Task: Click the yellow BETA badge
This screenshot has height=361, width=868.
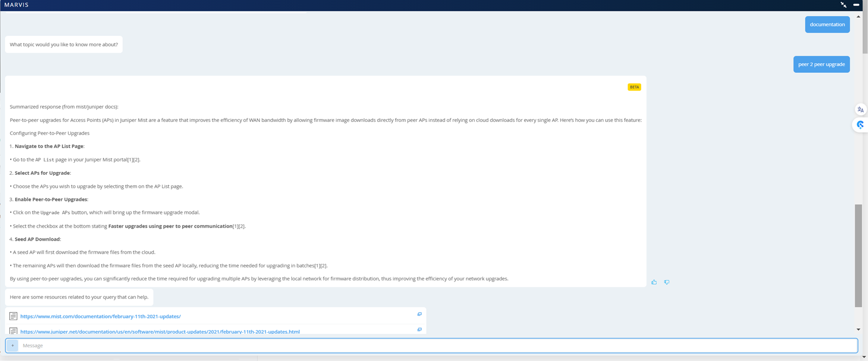Action: pos(635,87)
